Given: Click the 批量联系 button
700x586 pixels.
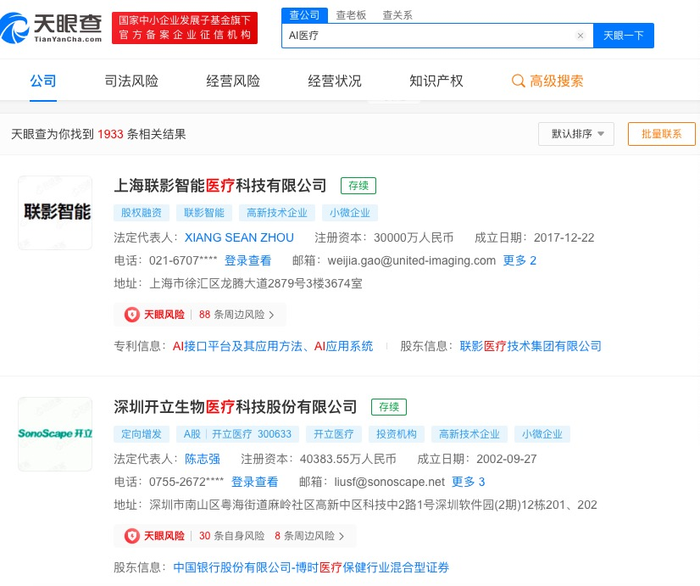Looking at the screenshot, I should click(662, 134).
